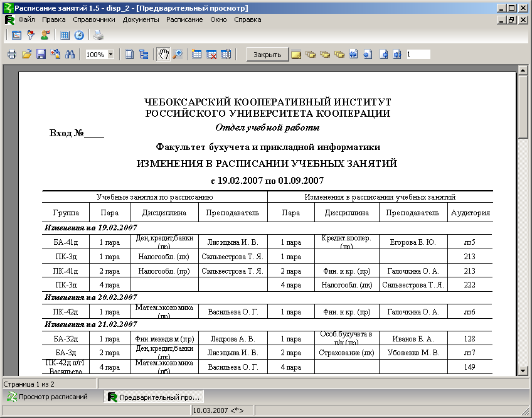
Task: Click the Группа column header
Action: point(66,213)
